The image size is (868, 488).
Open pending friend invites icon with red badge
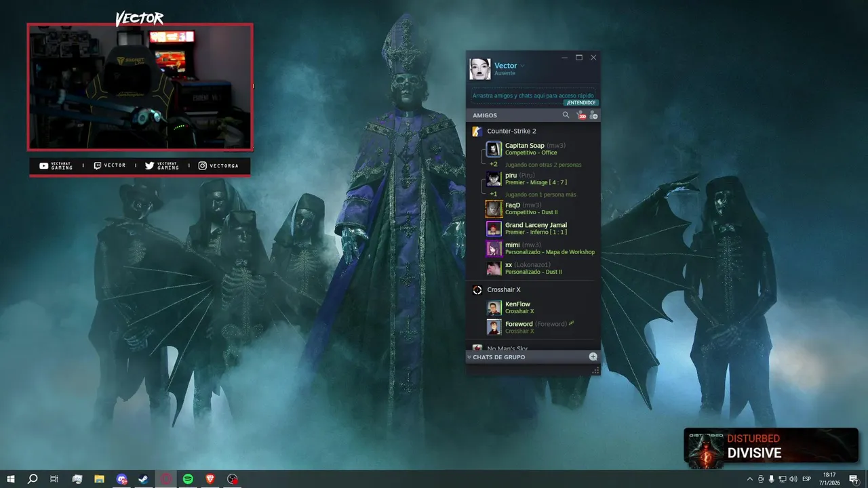pos(580,115)
